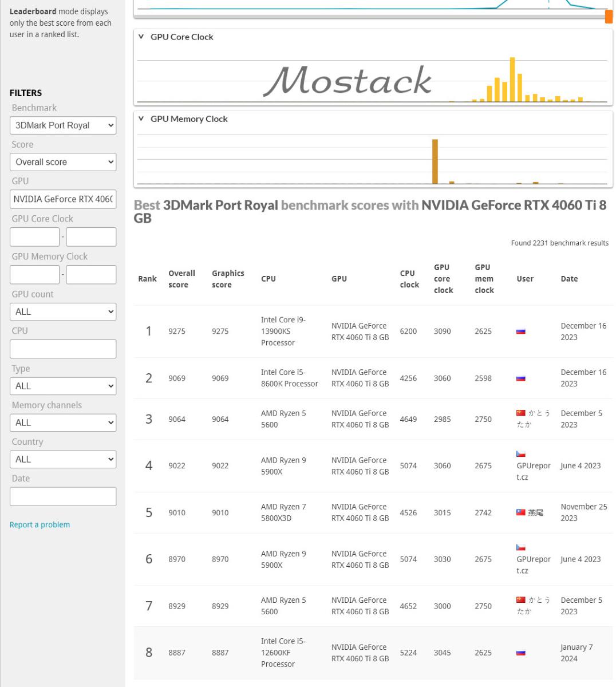Click the Graphics score column header

(228, 279)
